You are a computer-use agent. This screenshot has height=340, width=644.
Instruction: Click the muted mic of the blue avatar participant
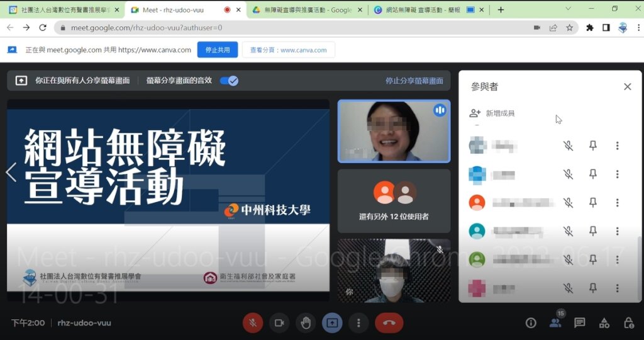pyautogui.click(x=568, y=174)
